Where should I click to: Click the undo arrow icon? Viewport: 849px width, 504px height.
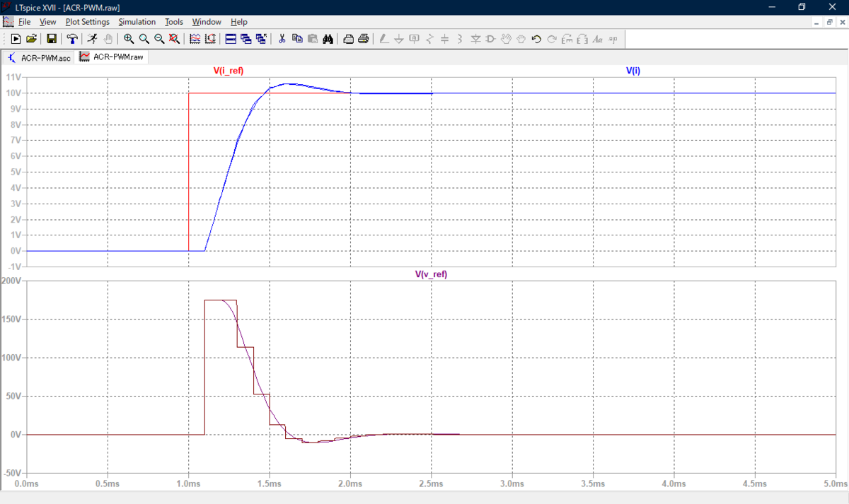(536, 39)
